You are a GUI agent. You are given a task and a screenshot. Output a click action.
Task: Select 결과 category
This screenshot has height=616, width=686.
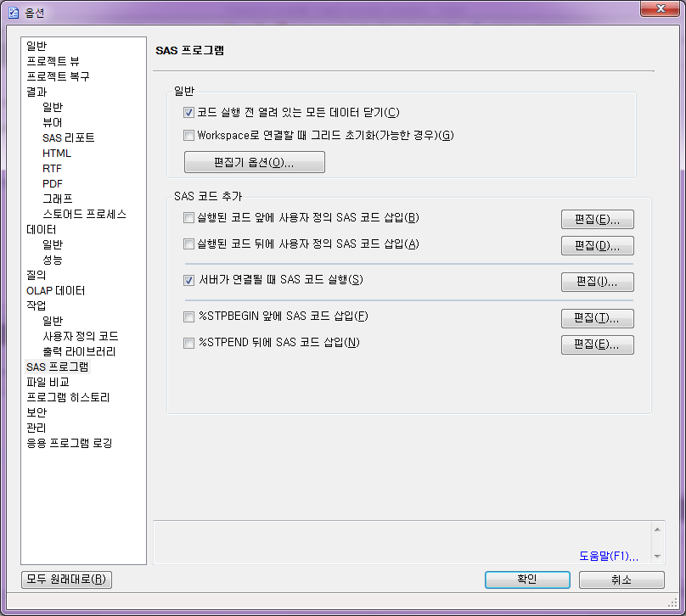point(37,92)
